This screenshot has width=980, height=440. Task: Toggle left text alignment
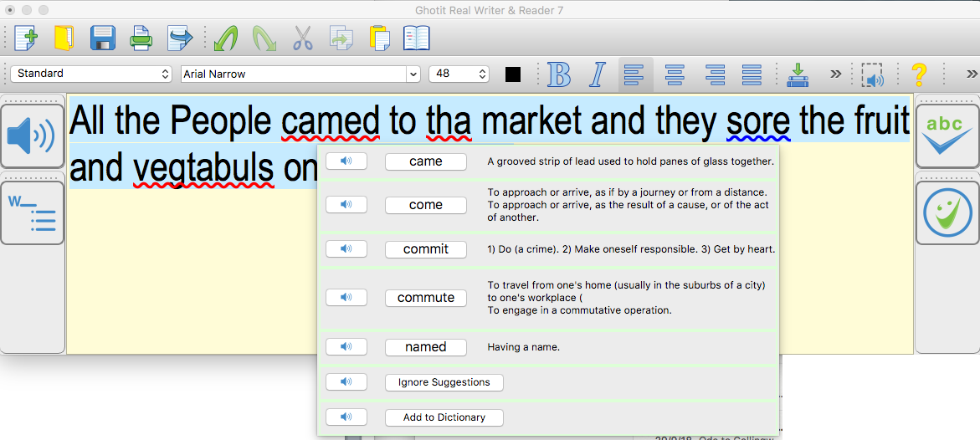point(635,74)
